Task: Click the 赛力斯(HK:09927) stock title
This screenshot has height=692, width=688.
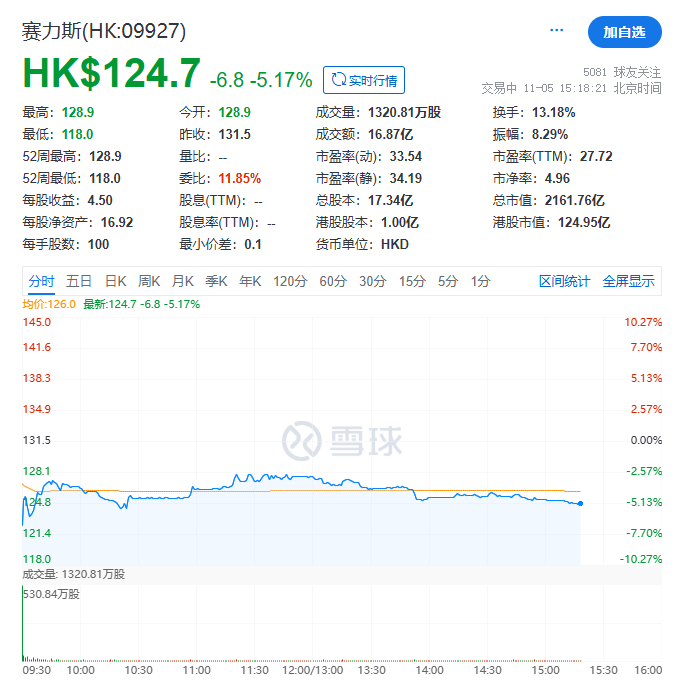Action: click(x=104, y=31)
